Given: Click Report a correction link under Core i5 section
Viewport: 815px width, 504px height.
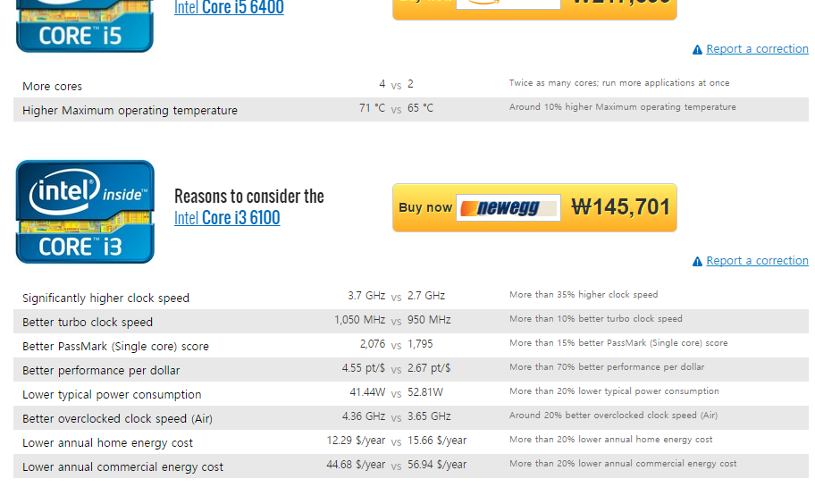Looking at the screenshot, I should coord(757,49).
